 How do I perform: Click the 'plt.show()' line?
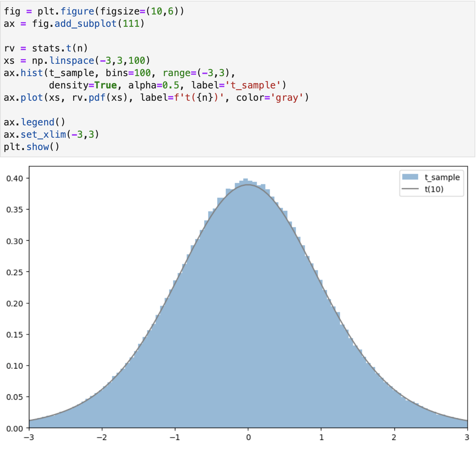32,147
